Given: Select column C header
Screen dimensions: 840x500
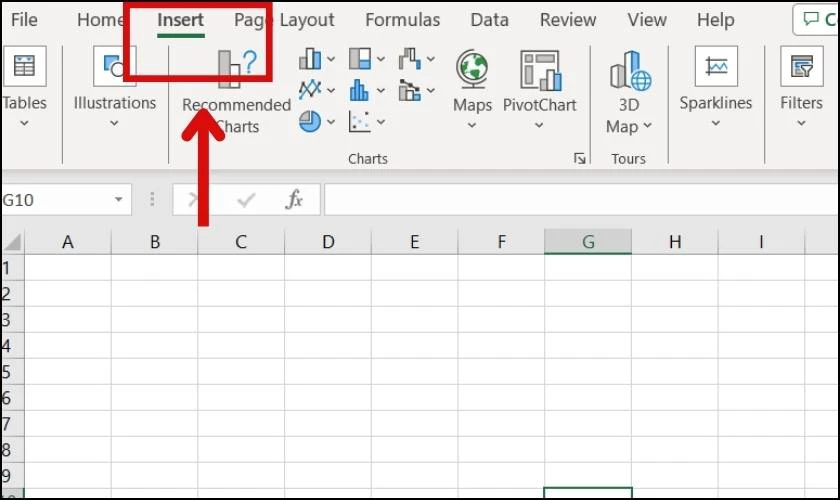Looking at the screenshot, I should (241, 242).
